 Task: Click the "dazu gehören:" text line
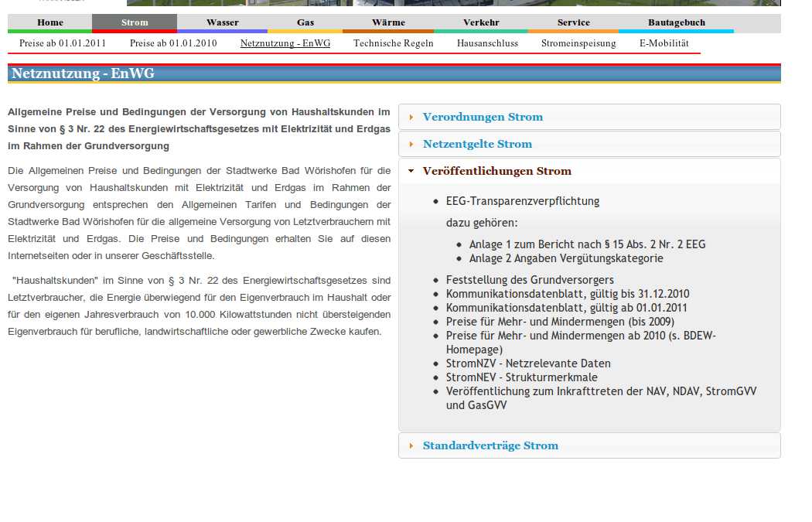[482, 223]
